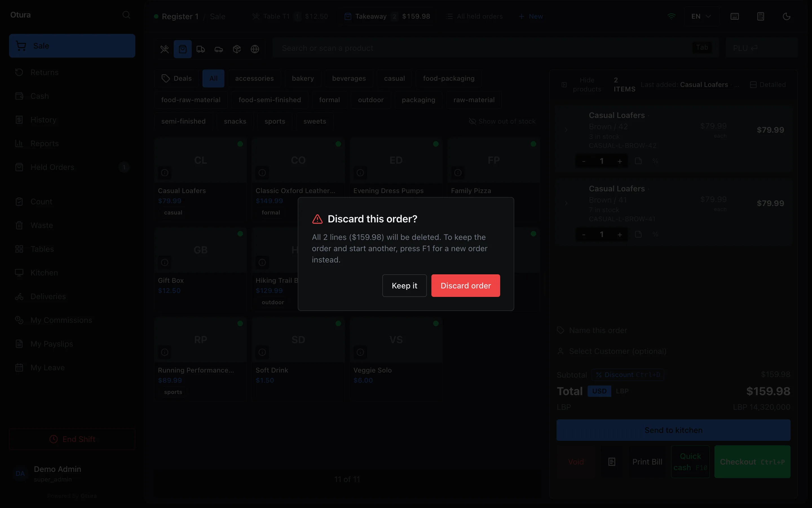Open calculator icon in header
This screenshot has height=508, width=812.
coord(761,16)
